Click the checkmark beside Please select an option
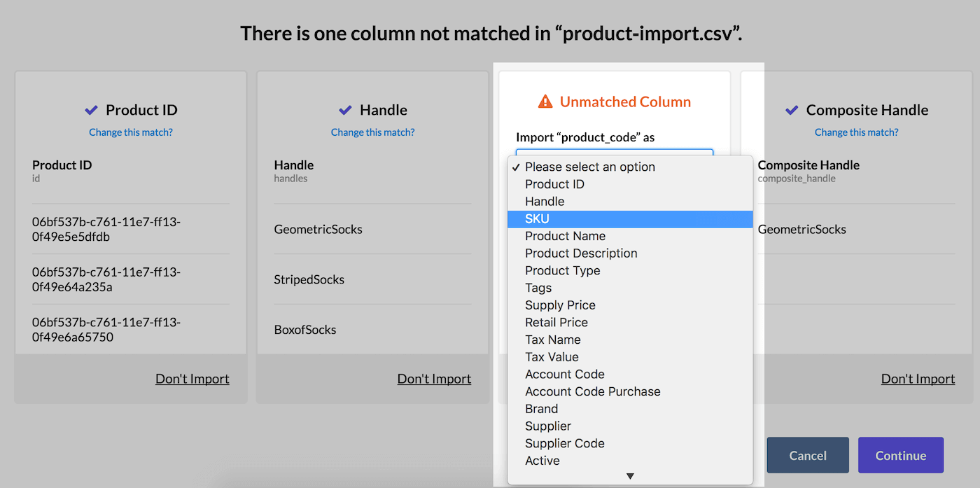980x488 pixels. [515, 167]
